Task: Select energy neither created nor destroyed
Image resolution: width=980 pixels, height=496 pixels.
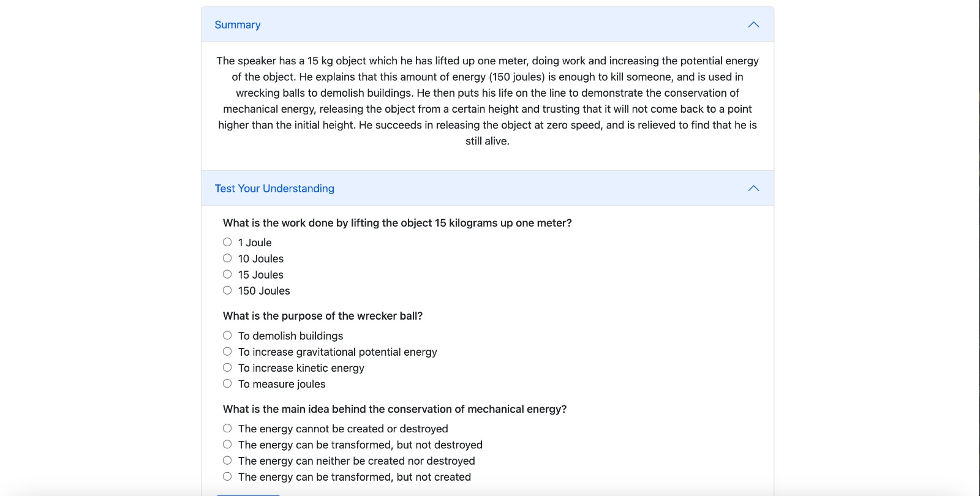Action: 227,460
